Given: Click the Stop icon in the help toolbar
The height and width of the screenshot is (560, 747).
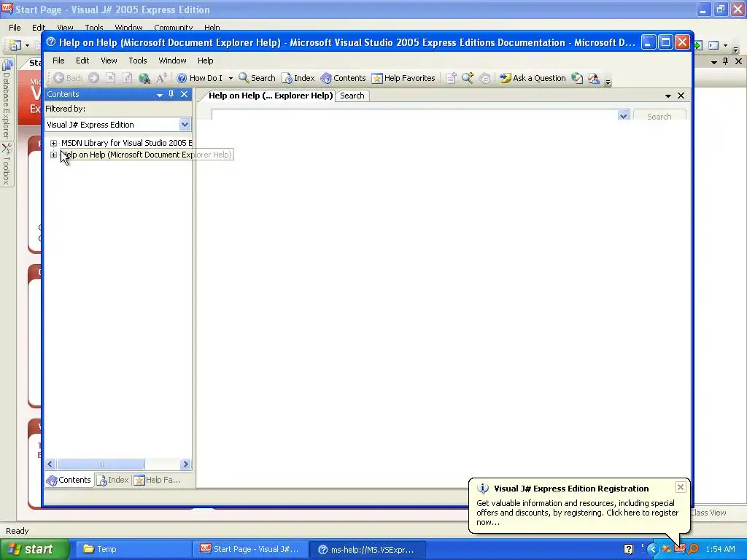Looking at the screenshot, I should (x=111, y=78).
